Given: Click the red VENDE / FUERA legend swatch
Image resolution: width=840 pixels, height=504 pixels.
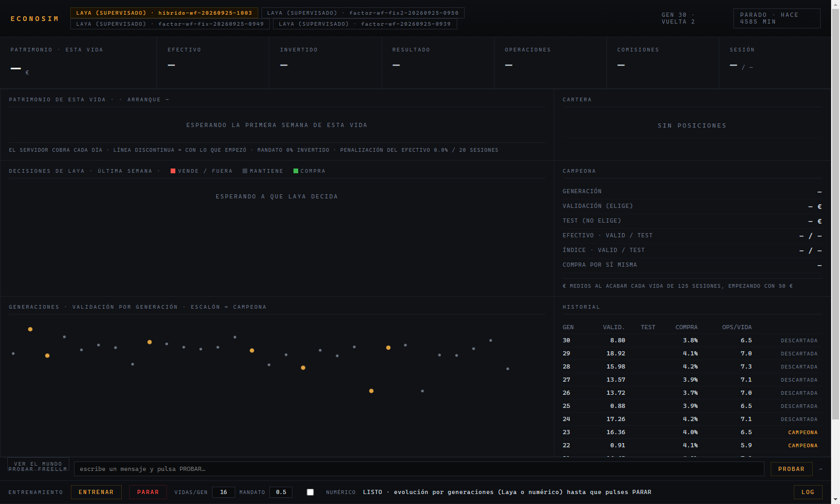Looking at the screenshot, I should (173, 171).
